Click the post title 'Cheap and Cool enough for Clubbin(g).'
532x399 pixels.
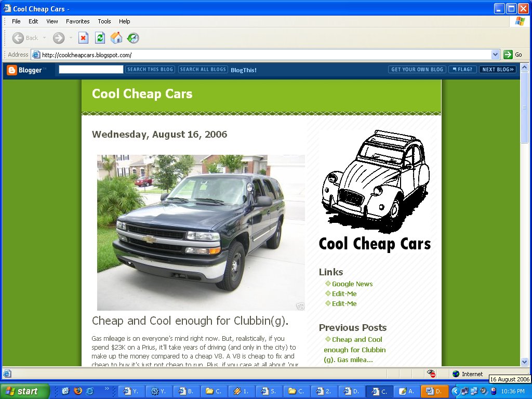pos(190,321)
